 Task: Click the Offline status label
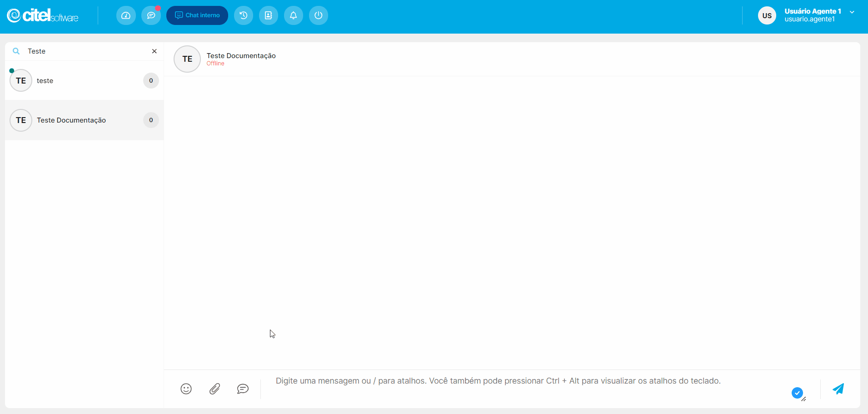coord(215,64)
